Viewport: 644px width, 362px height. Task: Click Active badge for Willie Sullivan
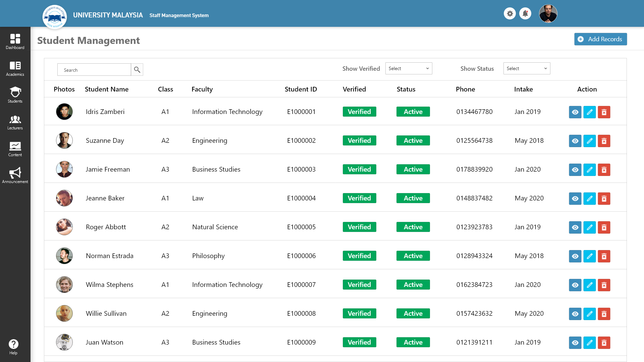click(413, 313)
